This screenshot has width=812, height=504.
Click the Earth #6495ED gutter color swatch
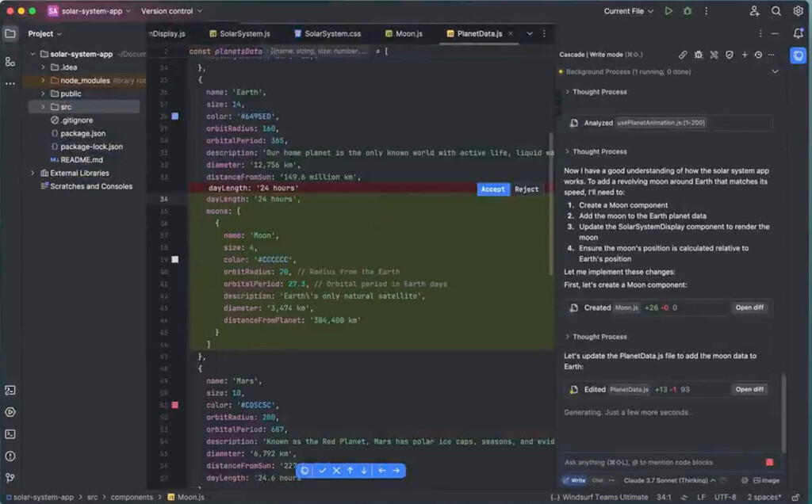175,116
